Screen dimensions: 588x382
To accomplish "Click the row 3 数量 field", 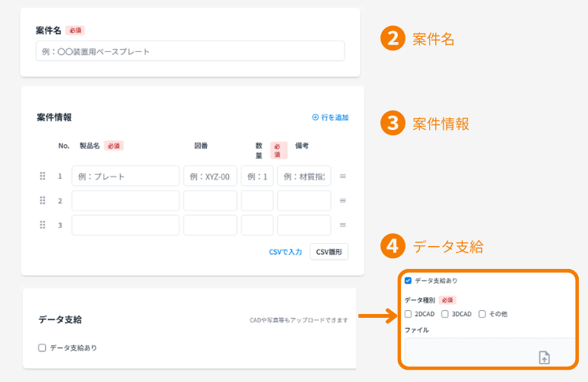I will [x=257, y=225].
